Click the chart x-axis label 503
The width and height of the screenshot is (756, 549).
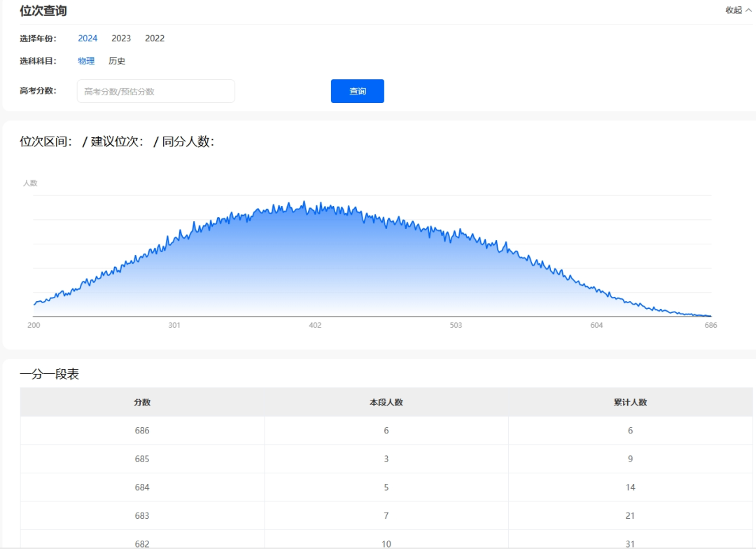[x=456, y=325]
